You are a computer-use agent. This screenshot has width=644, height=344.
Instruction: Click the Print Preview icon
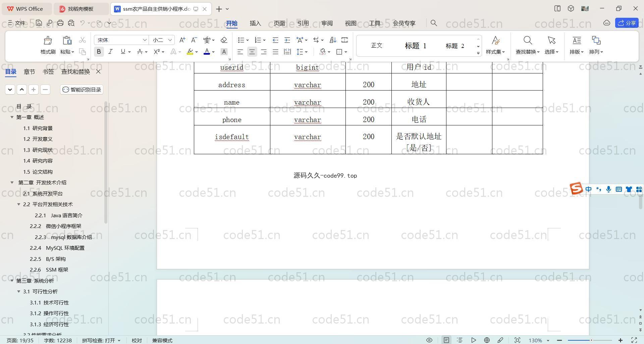tap(71, 23)
